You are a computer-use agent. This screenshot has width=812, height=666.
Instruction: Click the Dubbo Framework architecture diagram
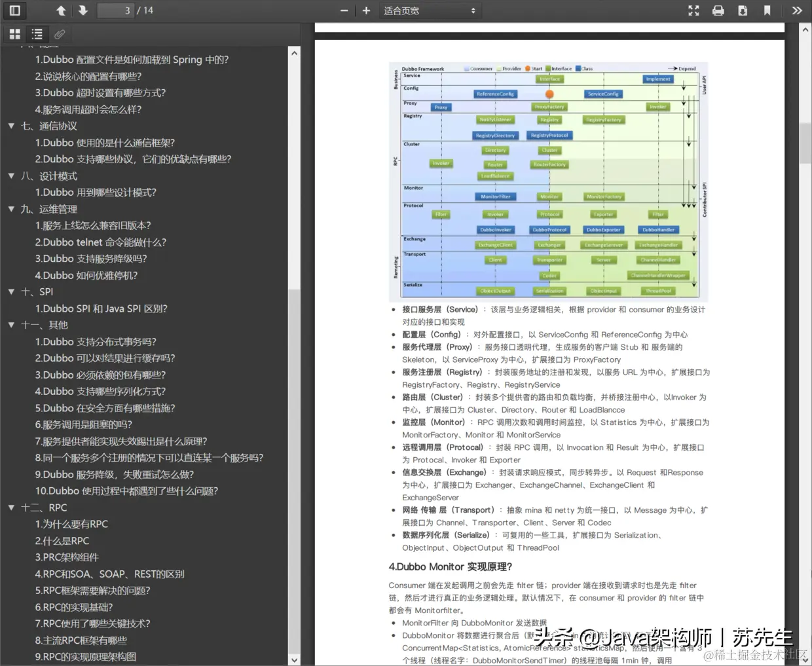tap(549, 181)
